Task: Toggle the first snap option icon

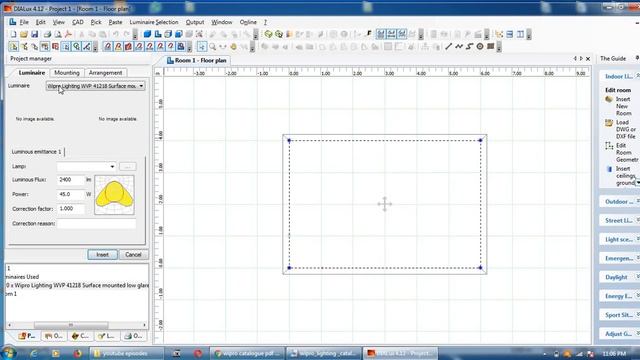Action: [x=108, y=47]
